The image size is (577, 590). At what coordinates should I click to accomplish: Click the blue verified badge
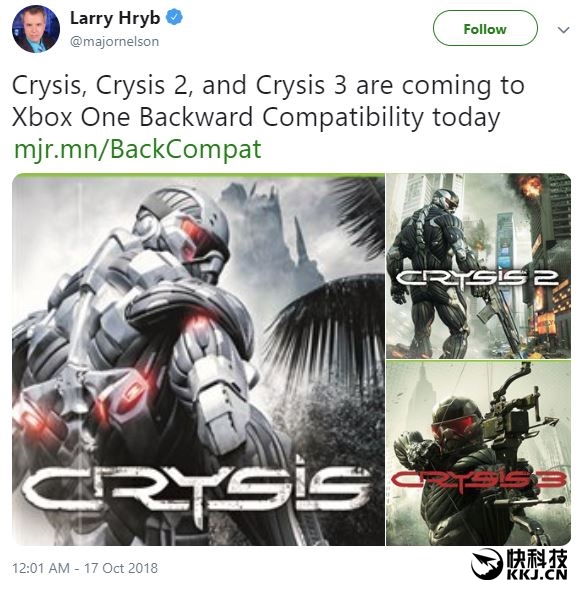[x=174, y=17]
